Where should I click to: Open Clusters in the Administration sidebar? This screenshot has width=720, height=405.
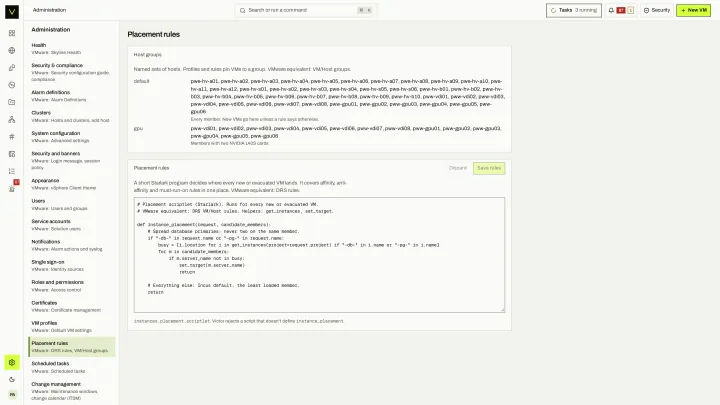point(71,116)
